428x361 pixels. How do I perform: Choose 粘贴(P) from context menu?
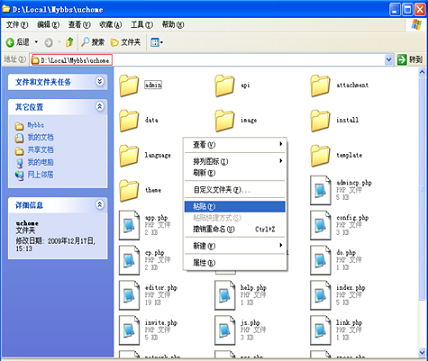[x=235, y=207]
